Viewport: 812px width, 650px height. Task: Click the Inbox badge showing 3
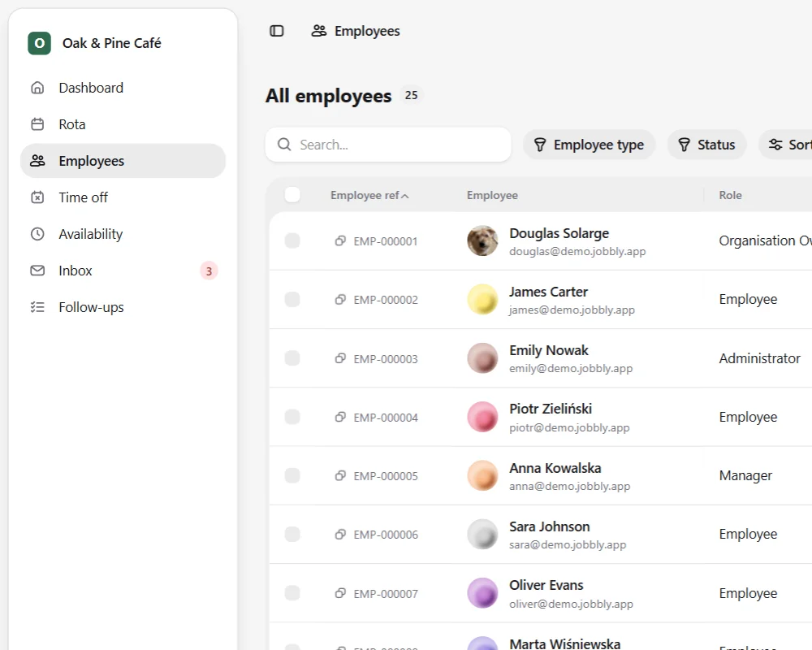[x=209, y=271]
